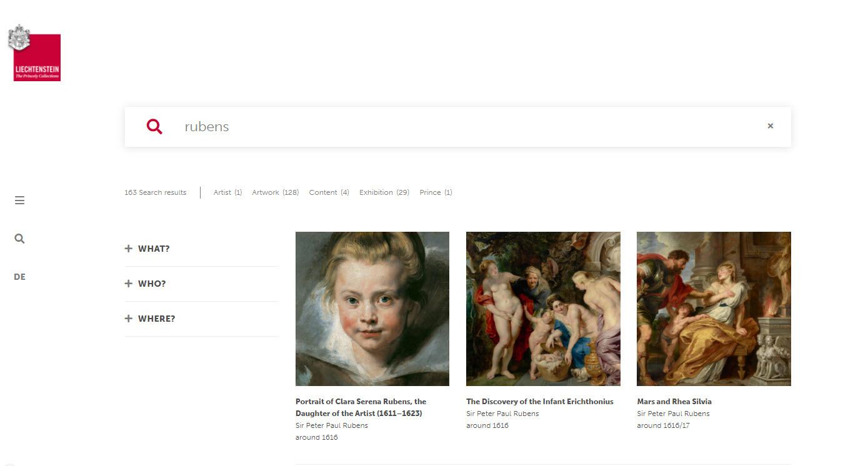
Task: Expand the WHERE? filter section
Action: coord(201,319)
